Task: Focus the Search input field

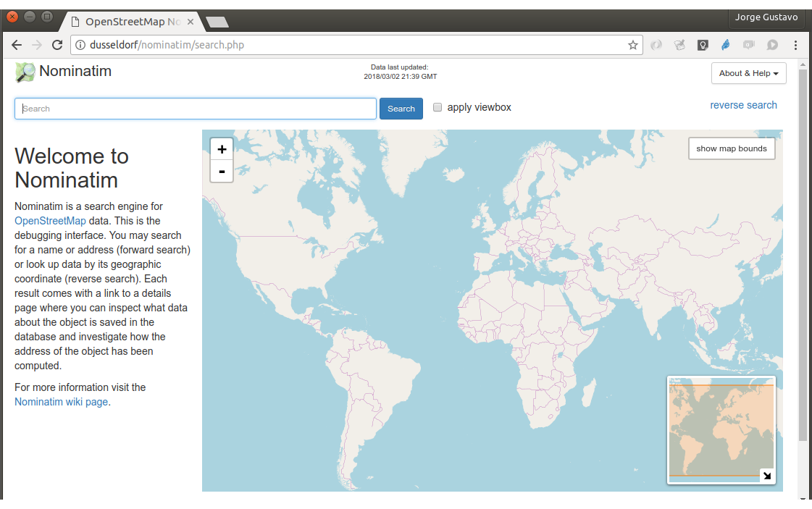Action: [x=196, y=109]
